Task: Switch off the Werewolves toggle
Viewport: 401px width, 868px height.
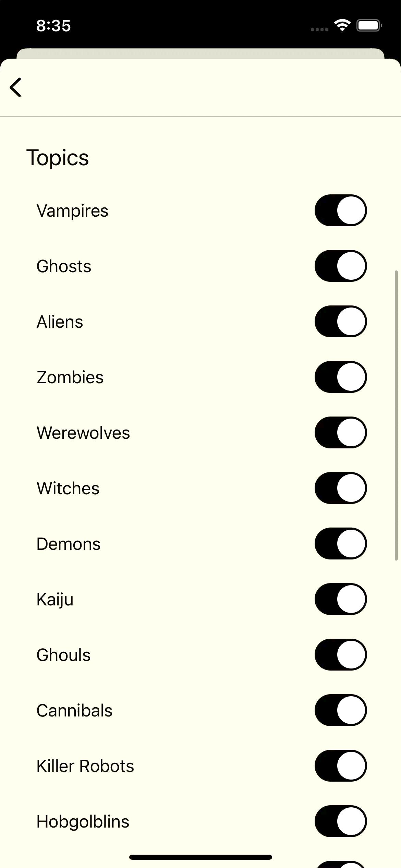Action: tap(341, 433)
